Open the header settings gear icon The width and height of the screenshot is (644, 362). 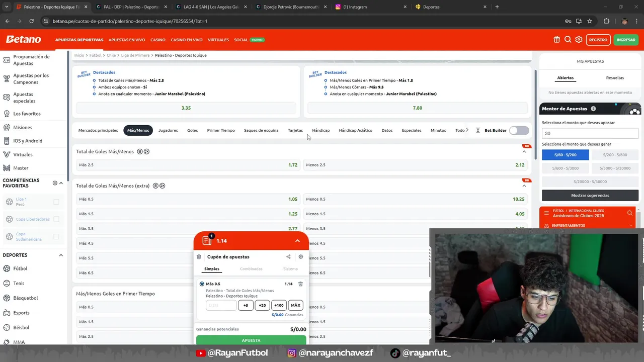[579, 40]
